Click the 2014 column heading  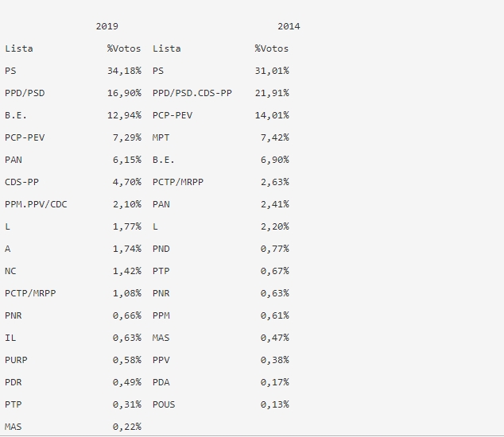[289, 26]
